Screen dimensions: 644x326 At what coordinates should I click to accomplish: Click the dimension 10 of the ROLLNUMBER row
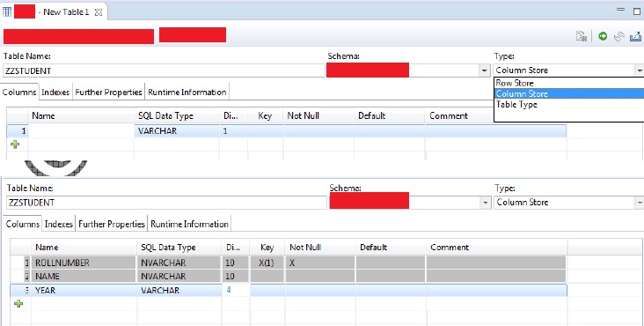tap(235, 263)
